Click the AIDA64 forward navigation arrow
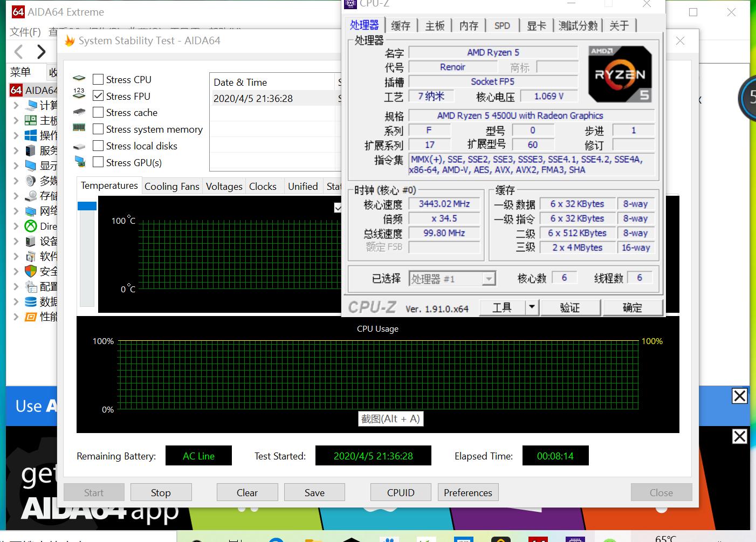Image resolution: width=756 pixels, height=542 pixels. pyautogui.click(x=42, y=52)
